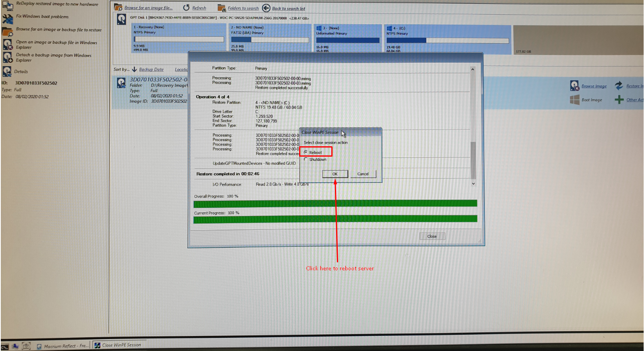Image resolution: width=644 pixels, height=351 pixels.
Task: Click the Sort by down arrow icon
Action: (134, 69)
